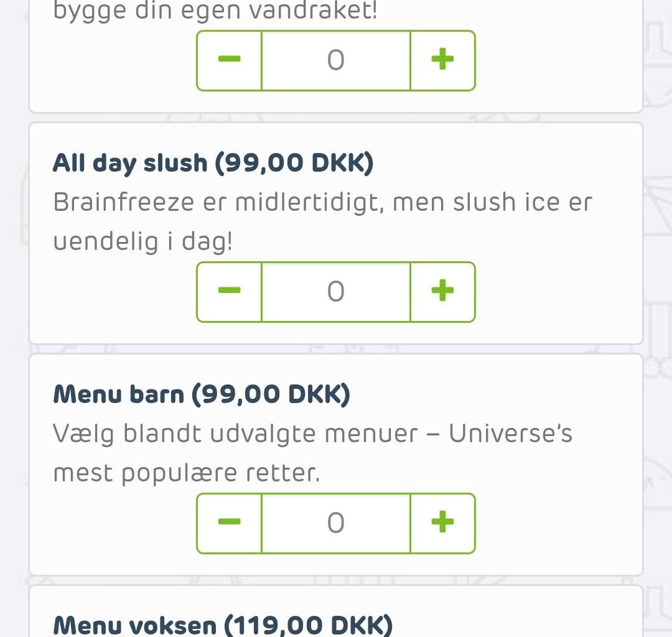Select the quantity field for Menu barn
Image resolution: width=672 pixels, height=637 pixels.
pyautogui.click(x=336, y=523)
